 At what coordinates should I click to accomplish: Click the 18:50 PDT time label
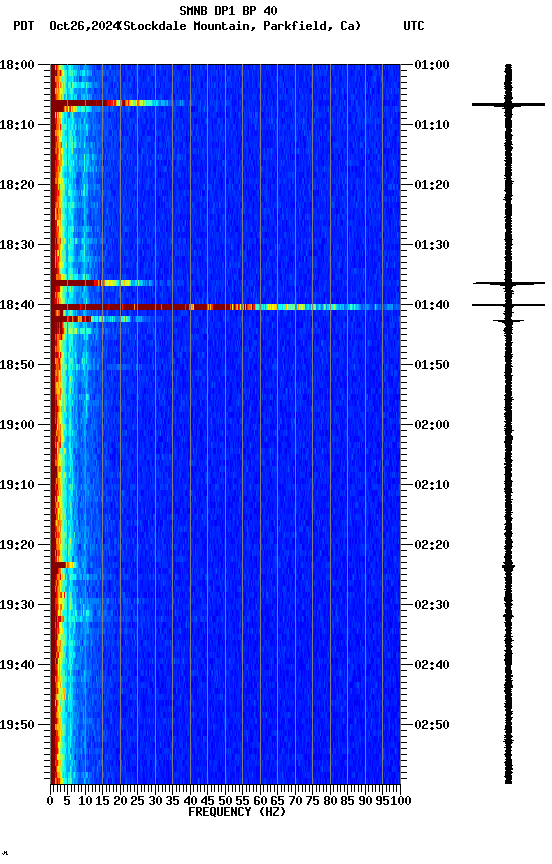[17, 365]
